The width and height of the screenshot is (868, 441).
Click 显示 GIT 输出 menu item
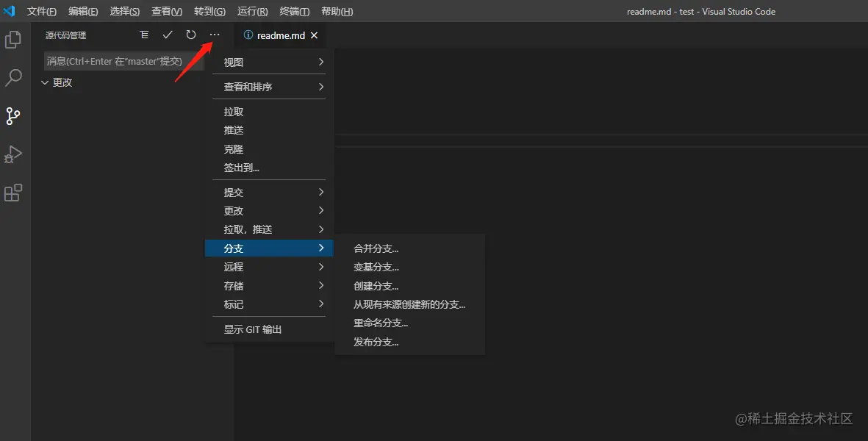253,329
